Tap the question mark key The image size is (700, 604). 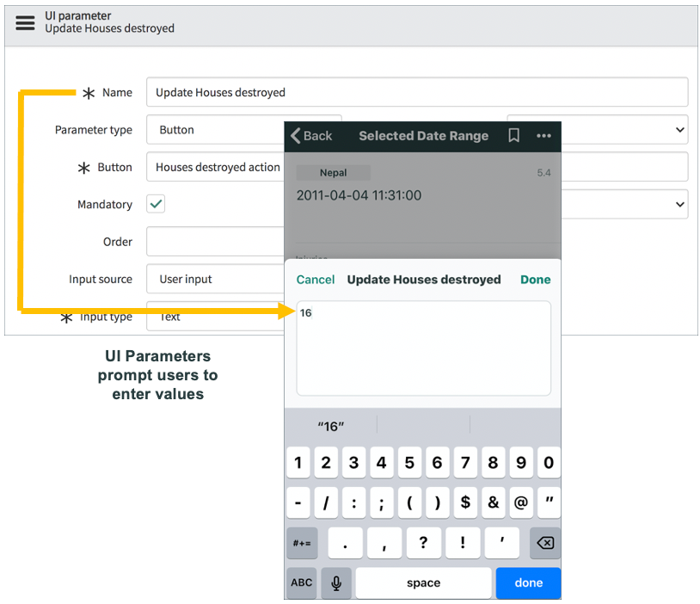tap(424, 543)
